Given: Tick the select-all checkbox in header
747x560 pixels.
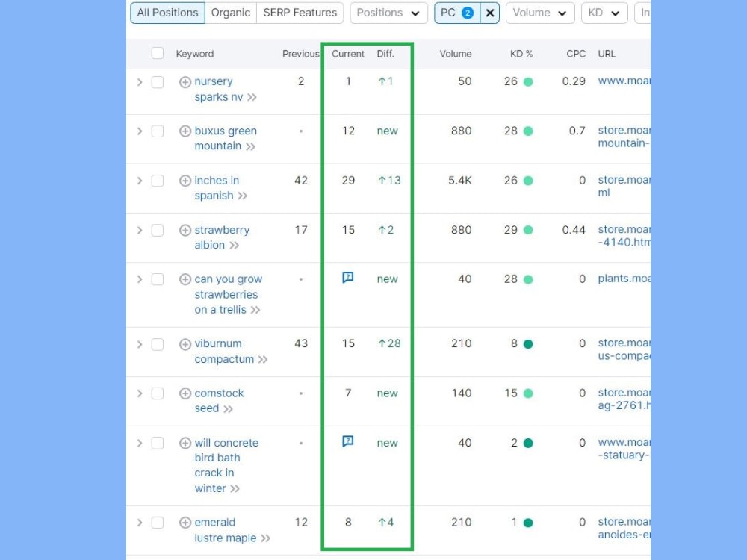Looking at the screenshot, I should click(x=158, y=53).
